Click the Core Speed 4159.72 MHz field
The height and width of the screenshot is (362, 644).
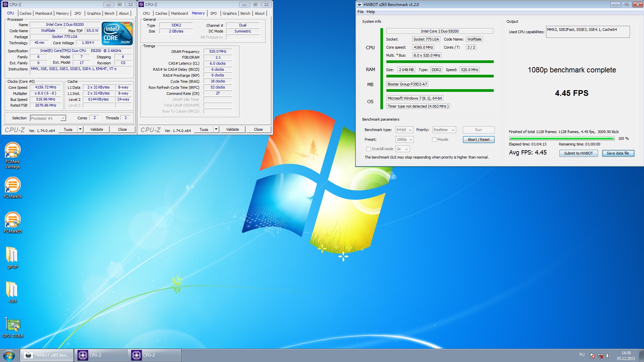point(46,87)
